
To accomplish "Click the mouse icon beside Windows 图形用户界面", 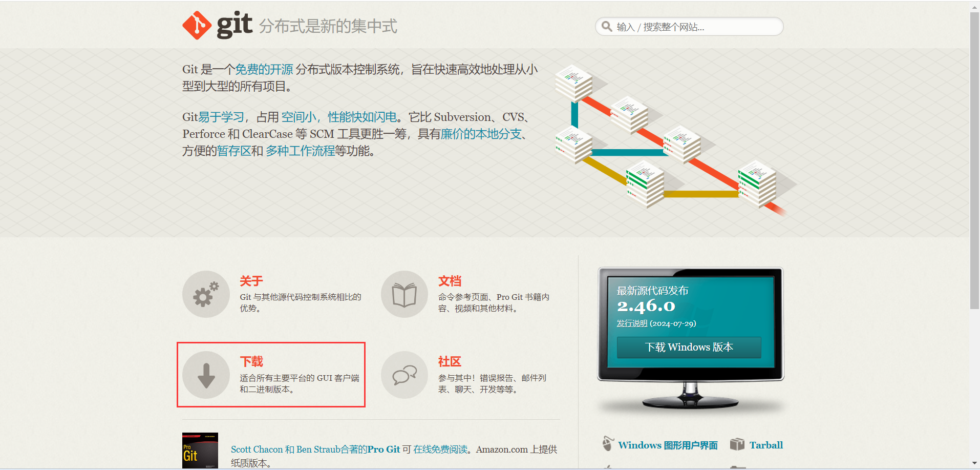I will [x=607, y=443].
